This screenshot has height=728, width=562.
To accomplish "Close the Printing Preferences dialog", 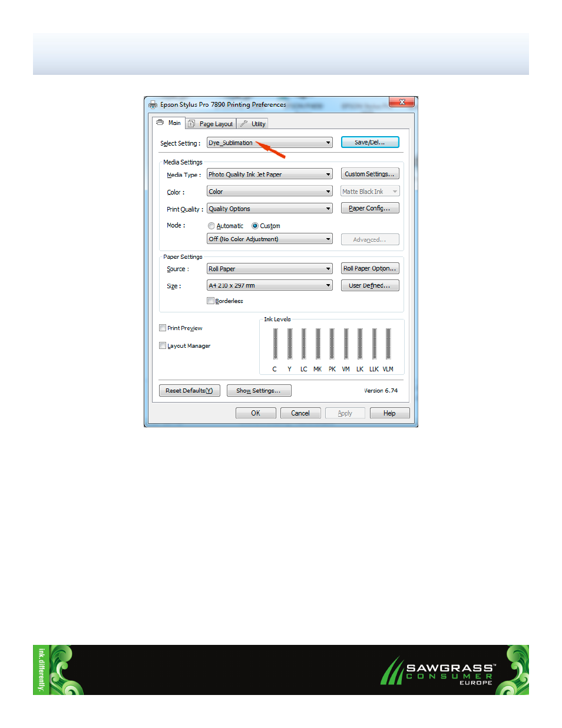I will [x=402, y=102].
